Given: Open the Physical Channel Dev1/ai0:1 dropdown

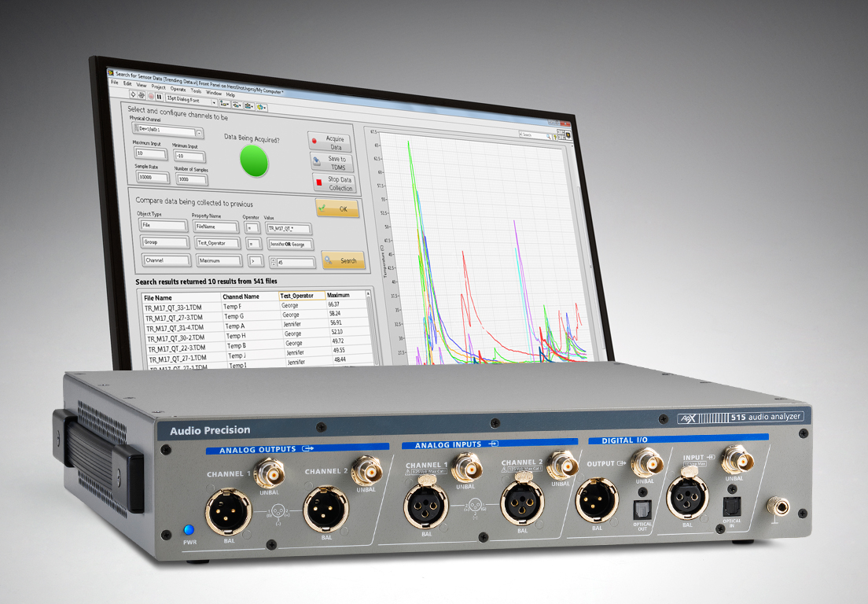Looking at the screenshot, I should 199,131.
